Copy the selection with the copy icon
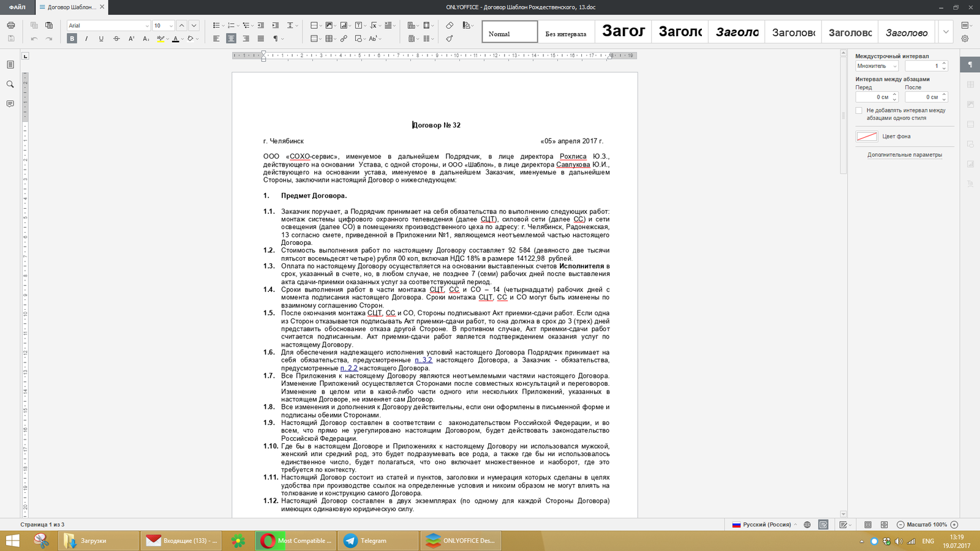980x551 pixels. [x=34, y=25]
